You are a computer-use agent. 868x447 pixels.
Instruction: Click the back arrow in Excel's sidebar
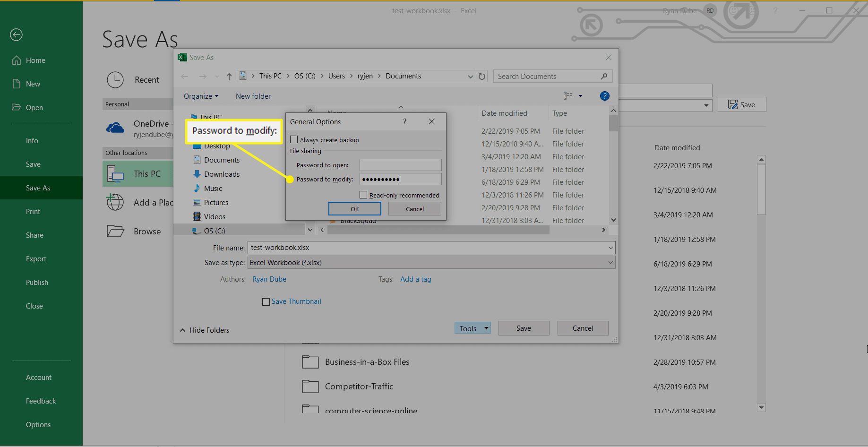pyautogui.click(x=16, y=34)
